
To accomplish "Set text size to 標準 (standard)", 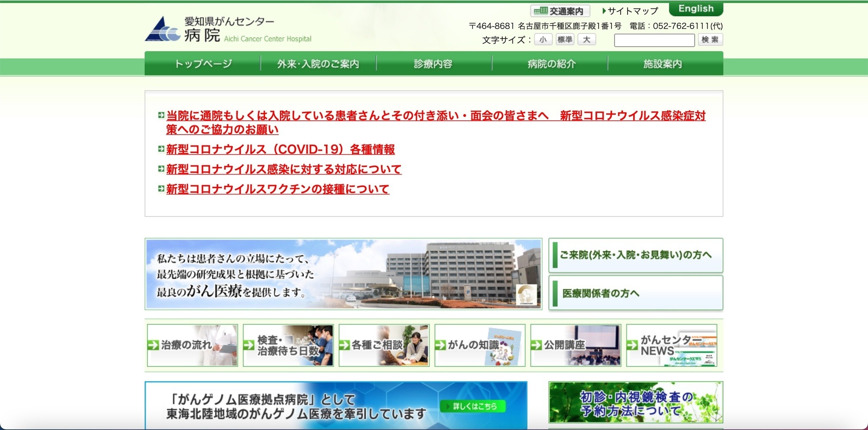I will [x=565, y=40].
